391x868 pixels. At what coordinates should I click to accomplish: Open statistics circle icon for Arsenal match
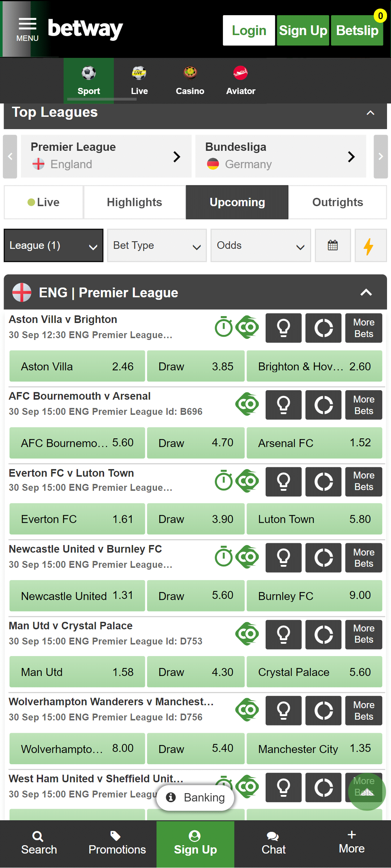(x=323, y=405)
